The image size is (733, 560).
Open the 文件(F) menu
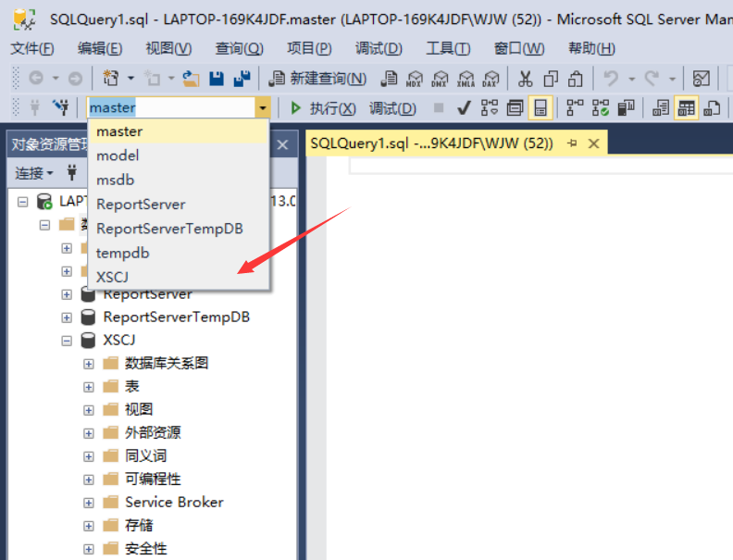(32, 48)
